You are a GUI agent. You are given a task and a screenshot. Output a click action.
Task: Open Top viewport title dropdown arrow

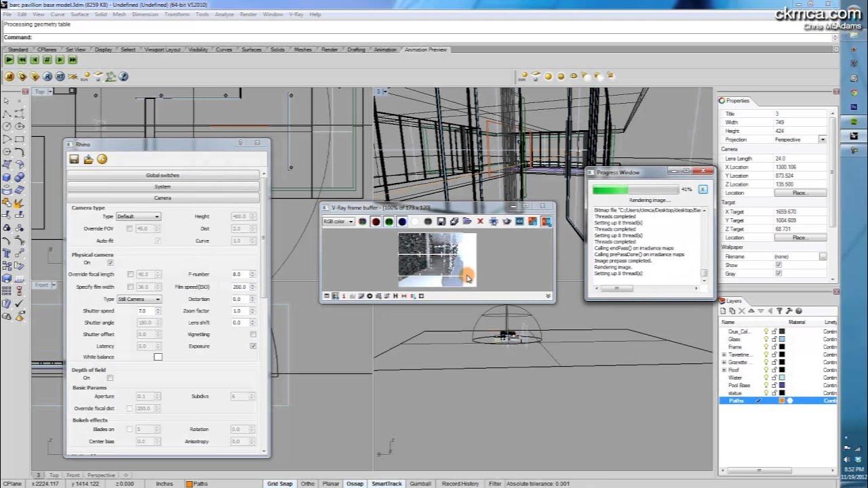[x=51, y=91]
